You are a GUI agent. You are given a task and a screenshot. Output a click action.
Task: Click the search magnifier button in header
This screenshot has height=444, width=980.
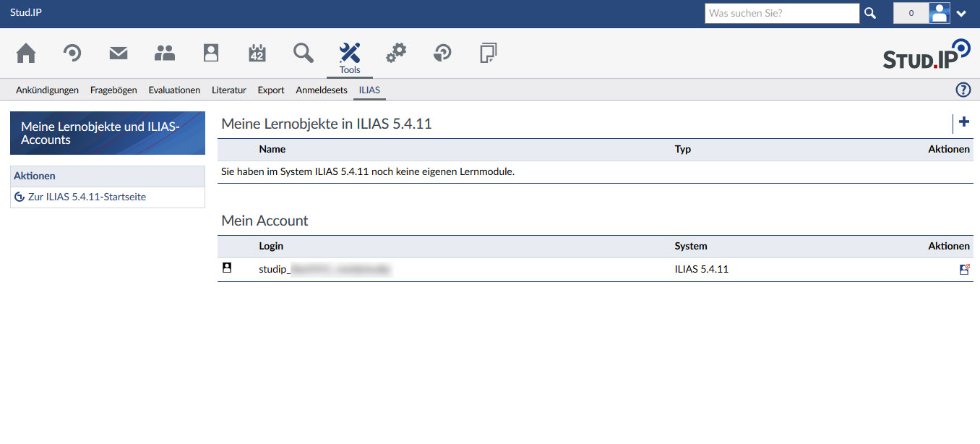[x=870, y=13]
